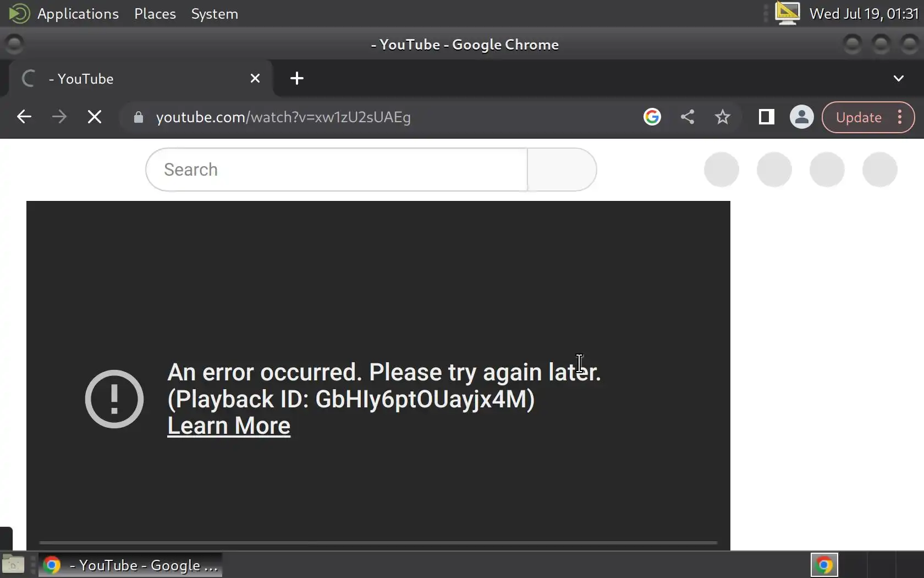The image size is (924, 578).
Task: Click the Update button in Chrome
Action: click(x=859, y=117)
